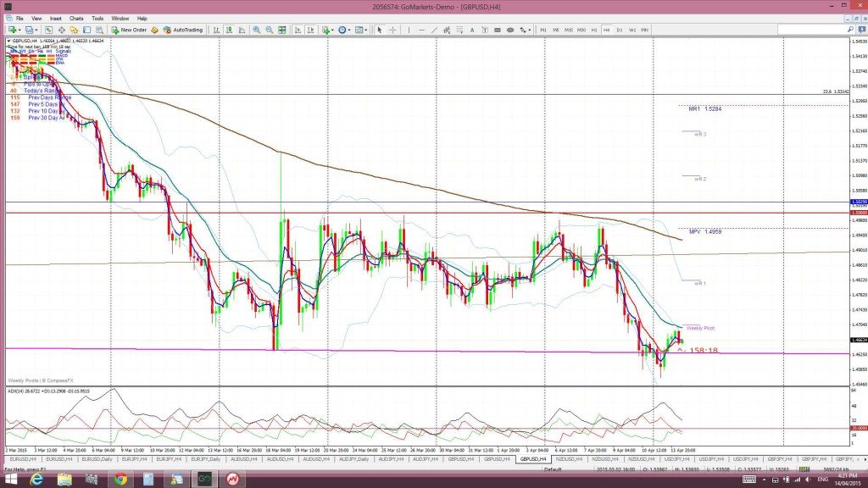Click the New Chart icon
868x488 pixels.
pos(12,30)
